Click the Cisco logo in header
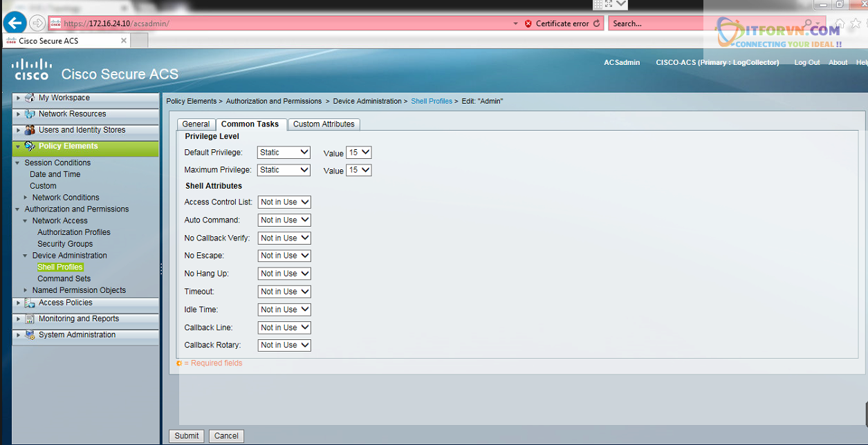 click(x=31, y=69)
